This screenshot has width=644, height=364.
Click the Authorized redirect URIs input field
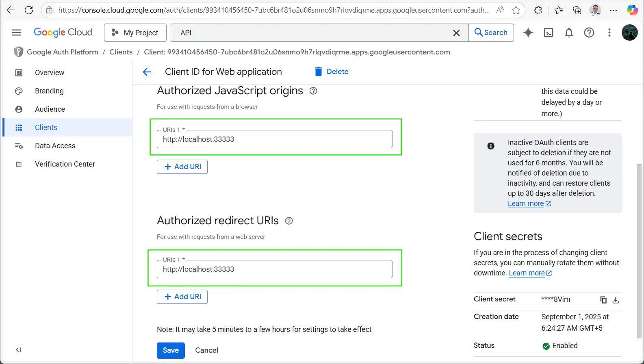point(274,269)
